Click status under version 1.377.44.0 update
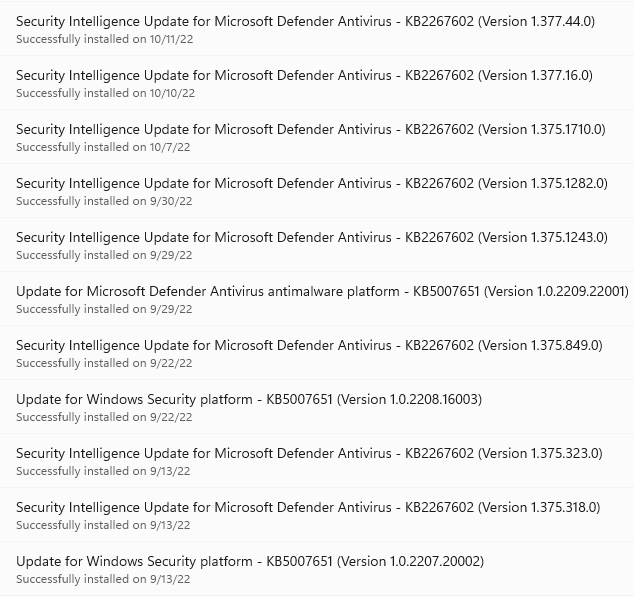The height and width of the screenshot is (597, 634). 105,39
